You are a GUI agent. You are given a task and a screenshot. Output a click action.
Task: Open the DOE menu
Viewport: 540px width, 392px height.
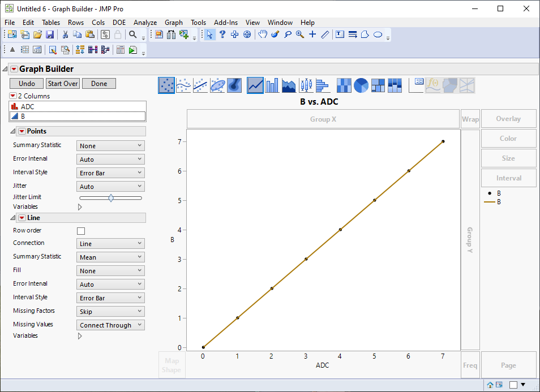[119, 23]
